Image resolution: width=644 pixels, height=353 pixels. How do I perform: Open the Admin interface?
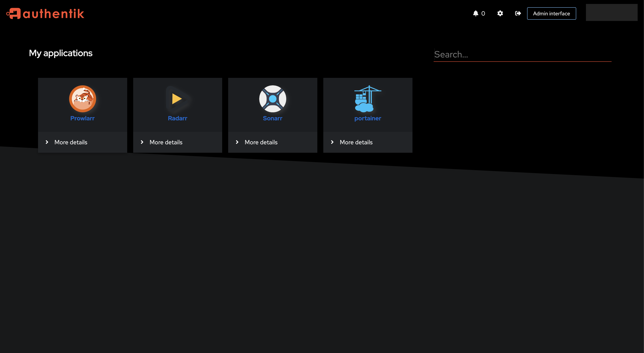[x=551, y=13]
